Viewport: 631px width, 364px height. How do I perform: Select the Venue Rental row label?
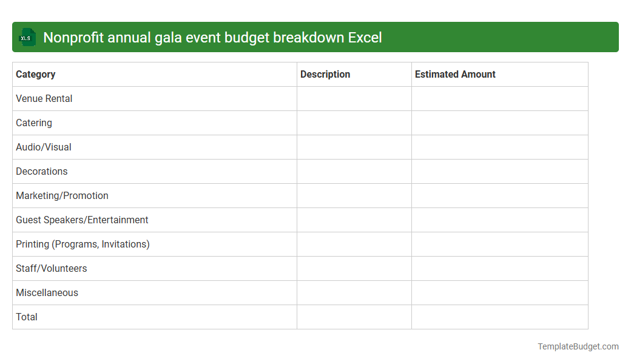pyautogui.click(x=44, y=98)
